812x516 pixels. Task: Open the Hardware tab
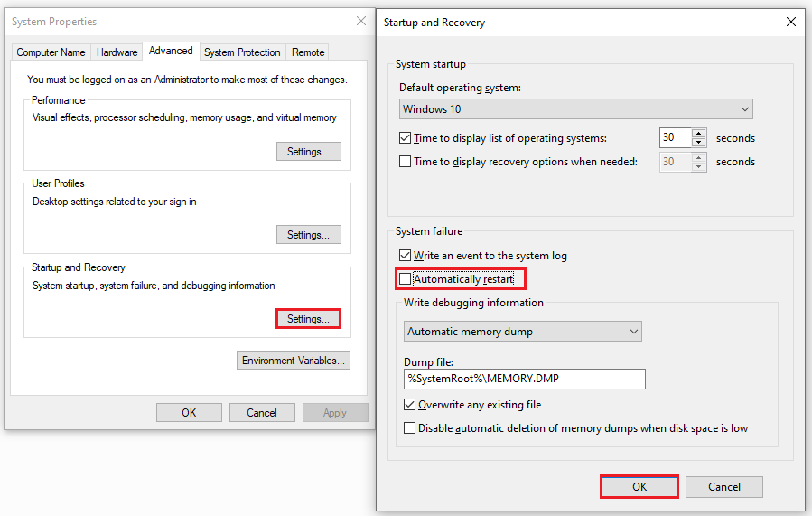[x=117, y=52]
